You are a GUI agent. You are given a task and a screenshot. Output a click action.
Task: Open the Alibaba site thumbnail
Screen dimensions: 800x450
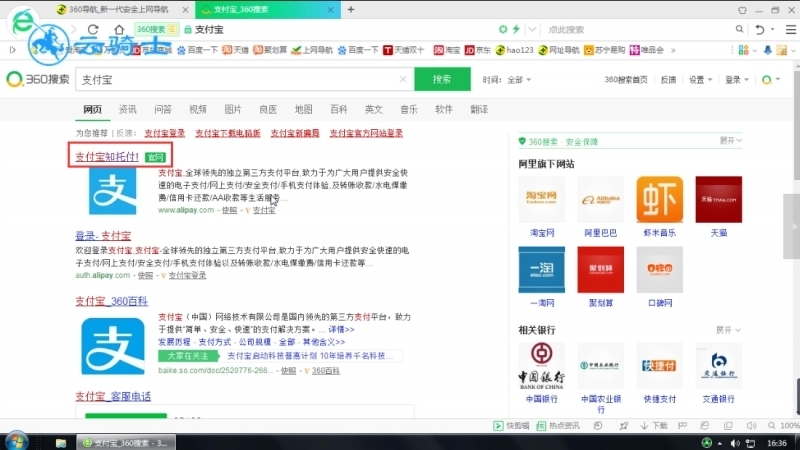coord(601,199)
